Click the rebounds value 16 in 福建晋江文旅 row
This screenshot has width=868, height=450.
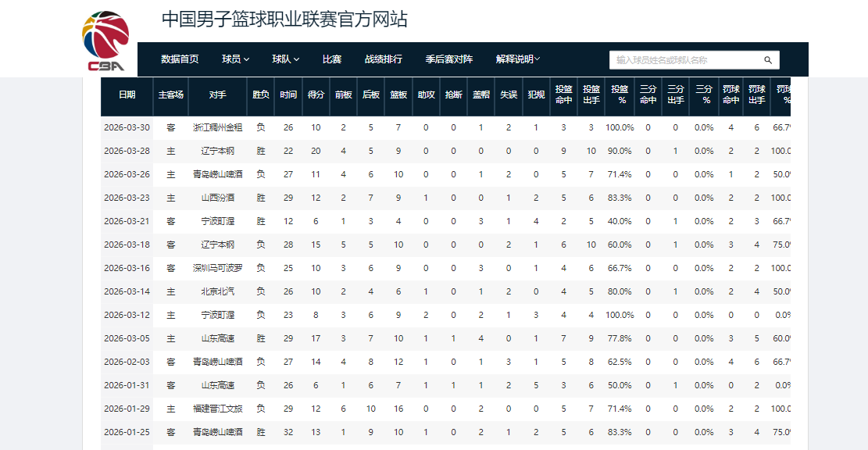click(x=398, y=409)
